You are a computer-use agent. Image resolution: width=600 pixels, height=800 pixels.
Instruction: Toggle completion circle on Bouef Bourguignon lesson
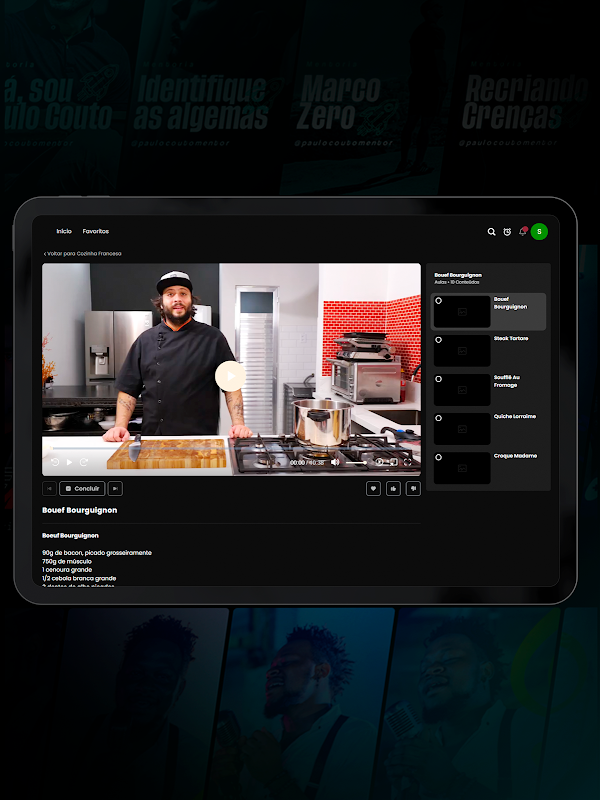pyautogui.click(x=438, y=301)
